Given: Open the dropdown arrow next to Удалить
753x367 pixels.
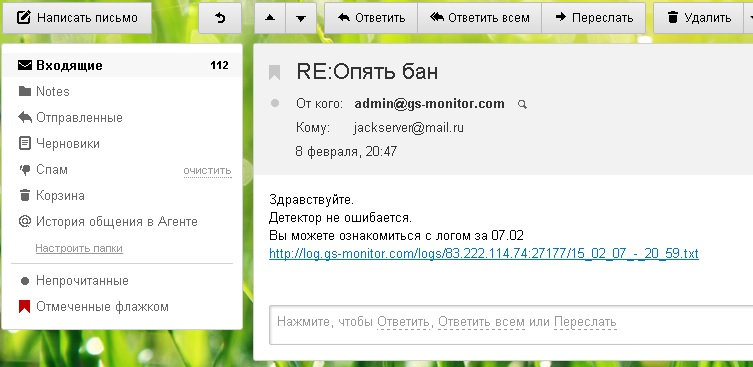Looking at the screenshot, I should [749, 18].
